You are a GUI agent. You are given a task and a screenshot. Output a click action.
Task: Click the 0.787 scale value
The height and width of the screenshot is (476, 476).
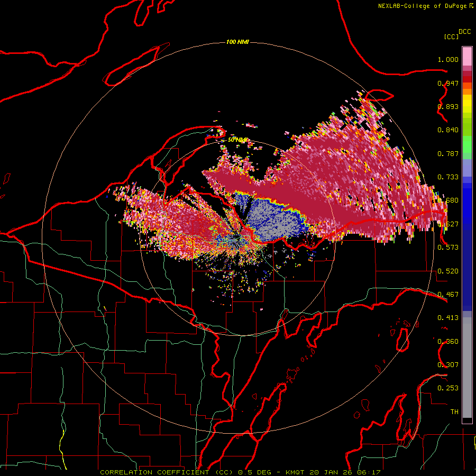click(448, 153)
